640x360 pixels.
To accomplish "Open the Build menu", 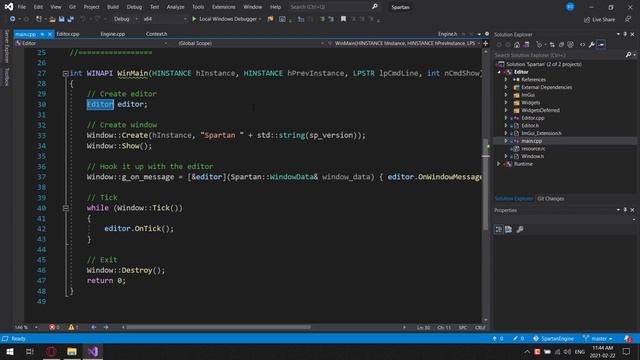I will [x=113, y=7].
